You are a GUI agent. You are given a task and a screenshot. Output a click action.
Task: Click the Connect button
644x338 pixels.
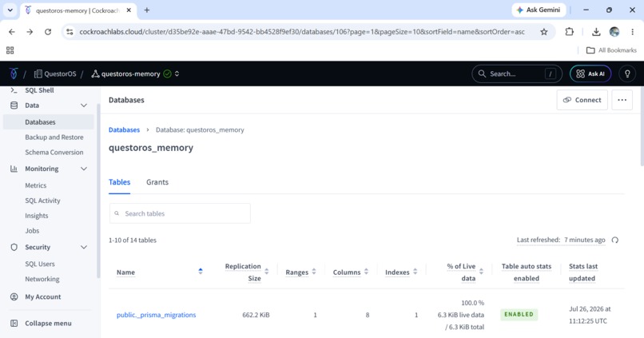coord(582,100)
